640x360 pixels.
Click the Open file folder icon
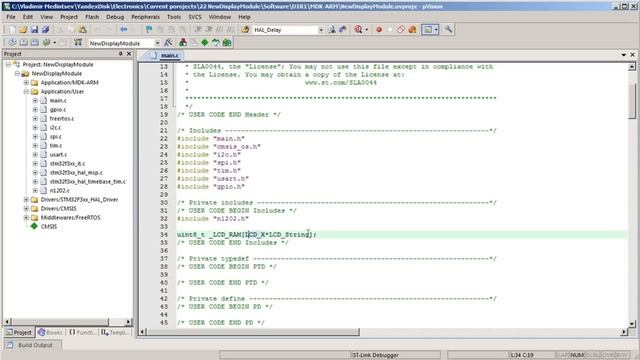23,29
